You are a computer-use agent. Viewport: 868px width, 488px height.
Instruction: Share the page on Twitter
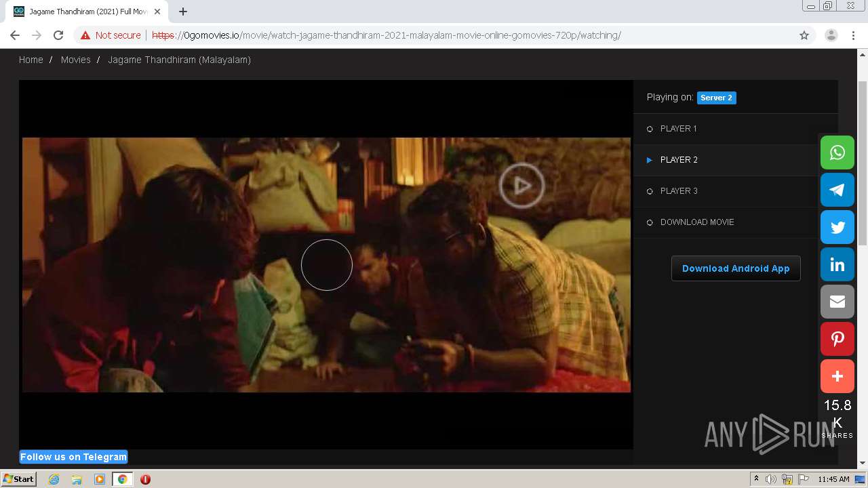837,227
